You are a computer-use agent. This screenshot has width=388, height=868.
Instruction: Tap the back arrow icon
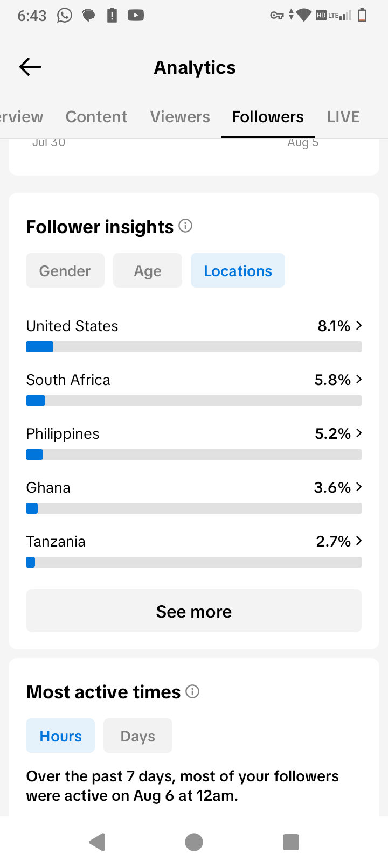(x=30, y=67)
